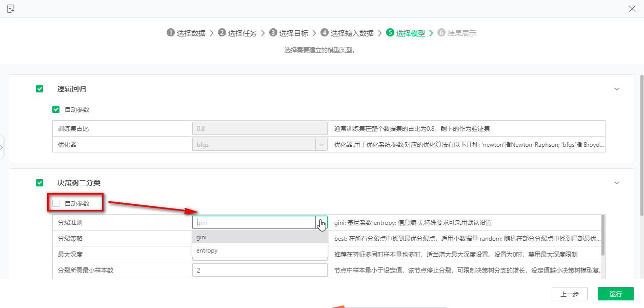The width and height of the screenshot is (644, 308).
Task: Click the 训练集占比 label cell
Action: click(x=122, y=128)
